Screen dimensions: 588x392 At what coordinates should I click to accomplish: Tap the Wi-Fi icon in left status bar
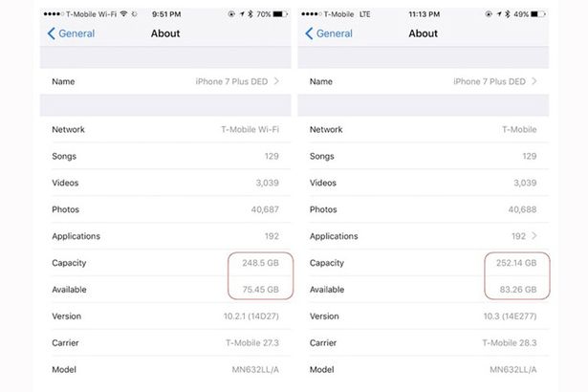click(123, 14)
